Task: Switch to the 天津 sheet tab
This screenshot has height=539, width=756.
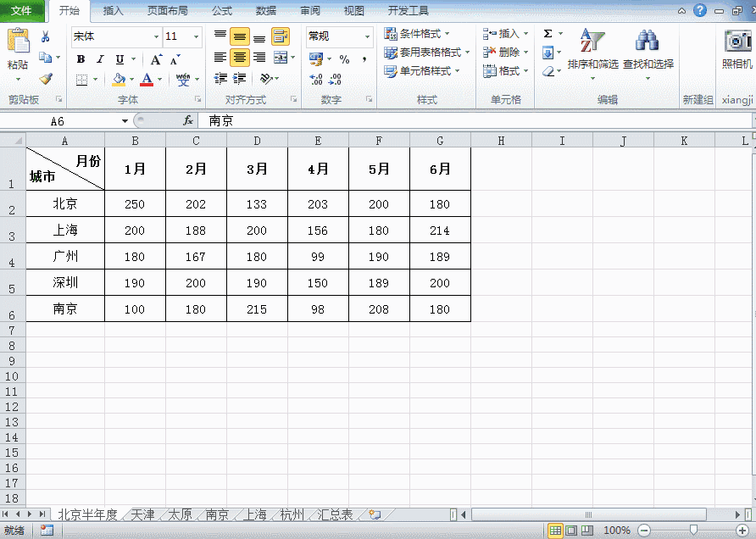Action: pos(143,514)
